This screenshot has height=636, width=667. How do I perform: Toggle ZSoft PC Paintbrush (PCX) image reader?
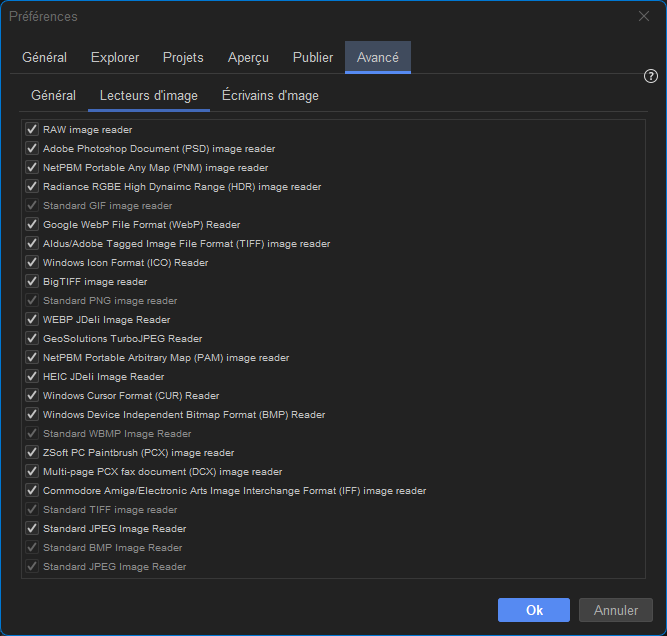(32, 452)
